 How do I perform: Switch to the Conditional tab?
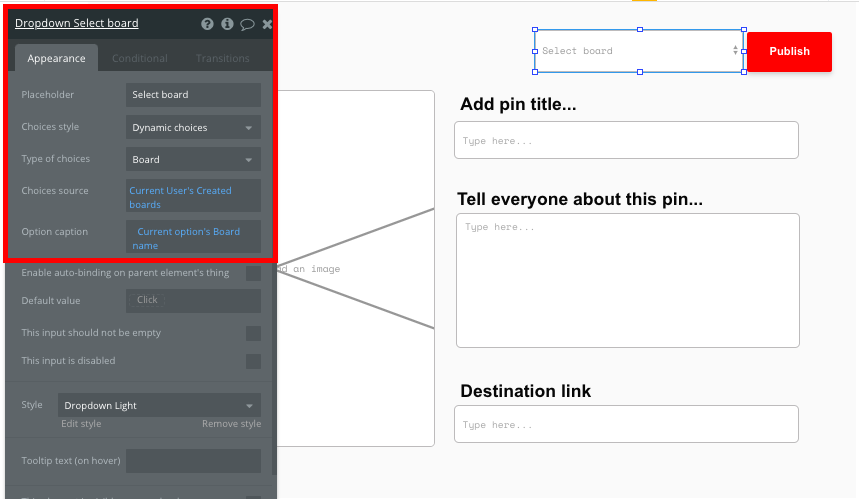[140, 58]
